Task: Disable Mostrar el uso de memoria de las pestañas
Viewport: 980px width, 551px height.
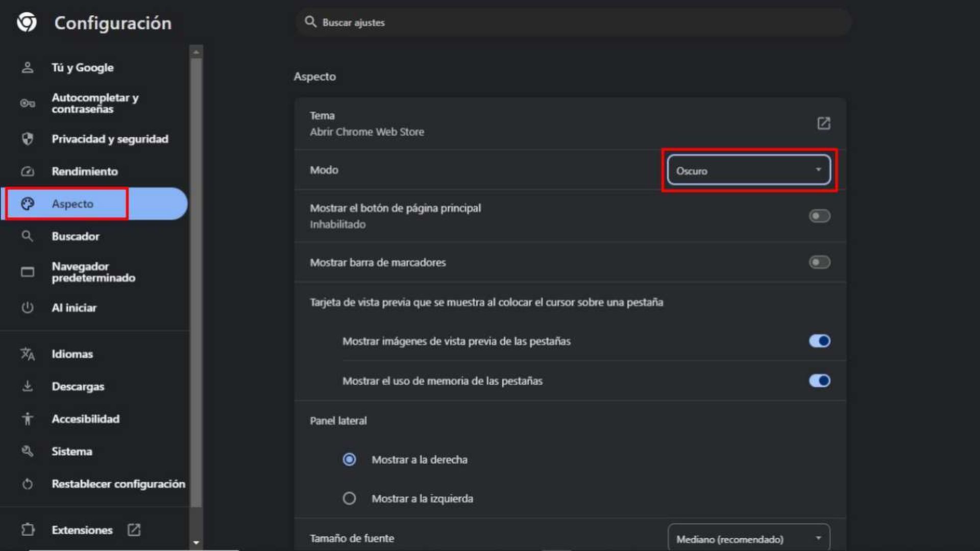Action: (819, 381)
